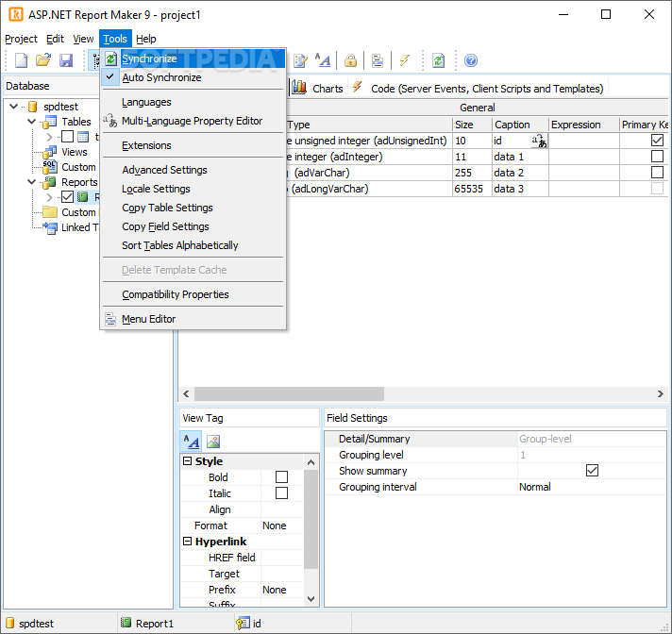Click the right arrow of horizontal scrollbar
Screen dimensions: 672x634
pyautogui.click(x=661, y=393)
